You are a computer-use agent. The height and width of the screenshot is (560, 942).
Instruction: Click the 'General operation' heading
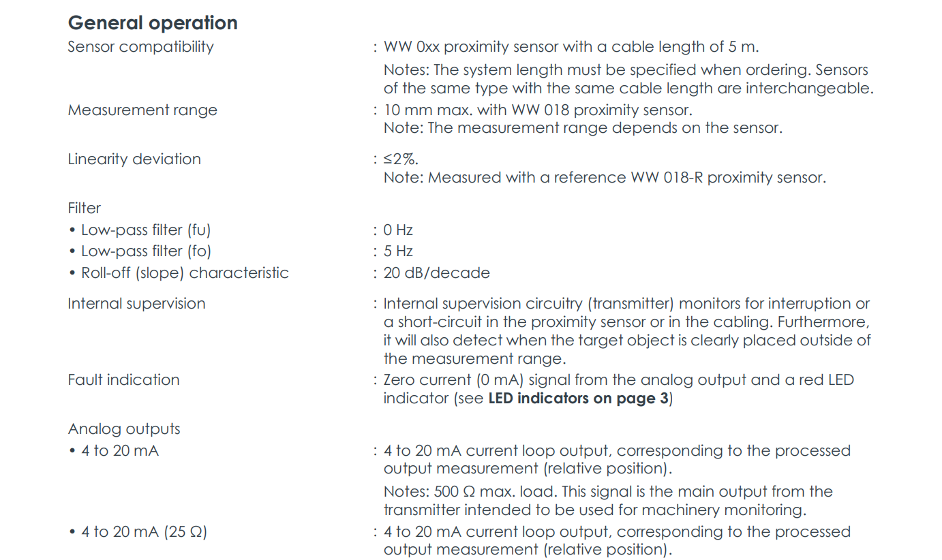(153, 22)
